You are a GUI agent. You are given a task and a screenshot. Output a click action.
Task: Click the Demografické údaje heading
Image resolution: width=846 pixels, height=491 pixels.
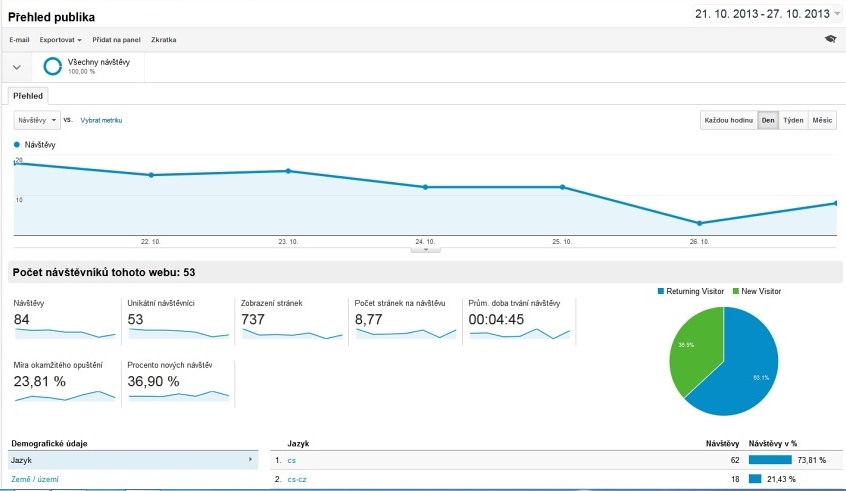pos(49,444)
